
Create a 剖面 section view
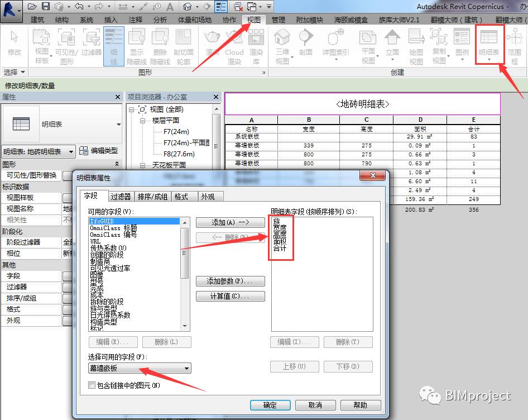click(306, 42)
